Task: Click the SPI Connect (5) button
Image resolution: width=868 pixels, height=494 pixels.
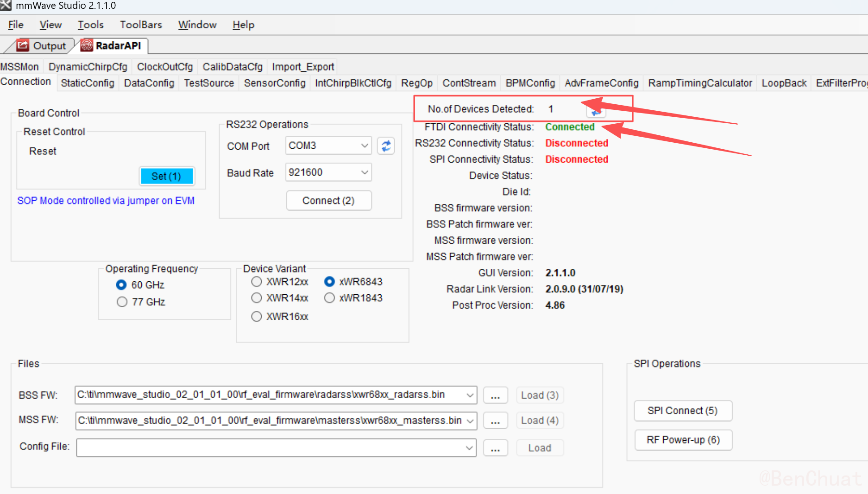Action: 682,411
